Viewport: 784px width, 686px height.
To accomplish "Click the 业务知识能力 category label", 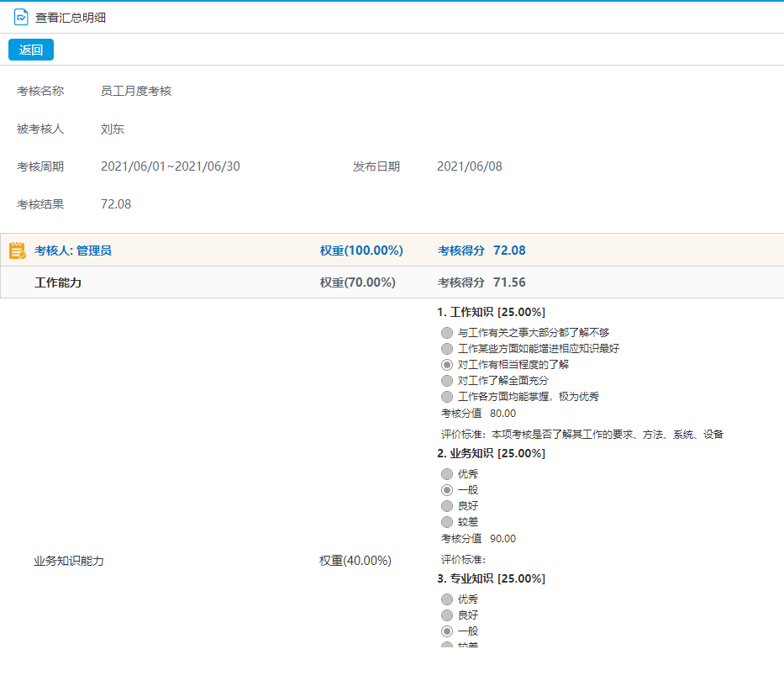I will [x=69, y=561].
